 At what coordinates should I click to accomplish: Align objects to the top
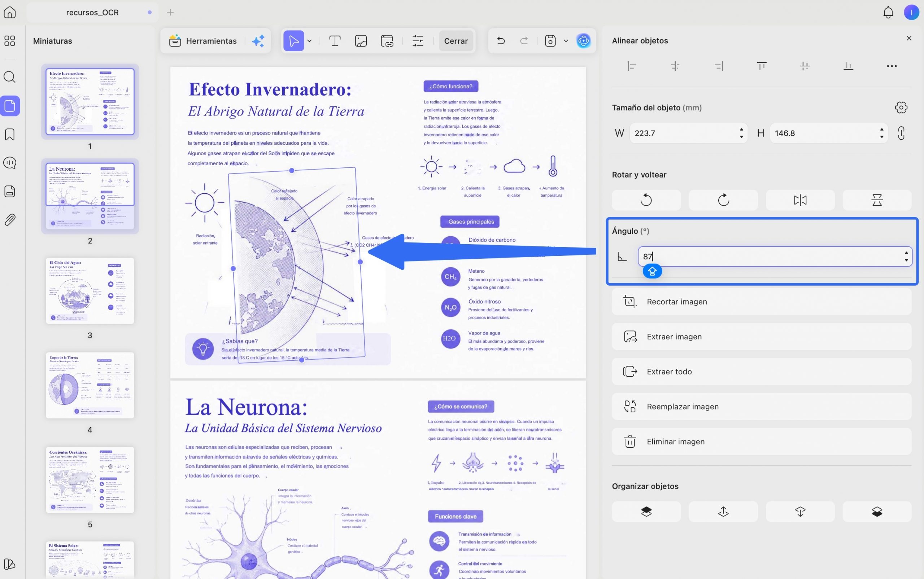[x=762, y=66]
